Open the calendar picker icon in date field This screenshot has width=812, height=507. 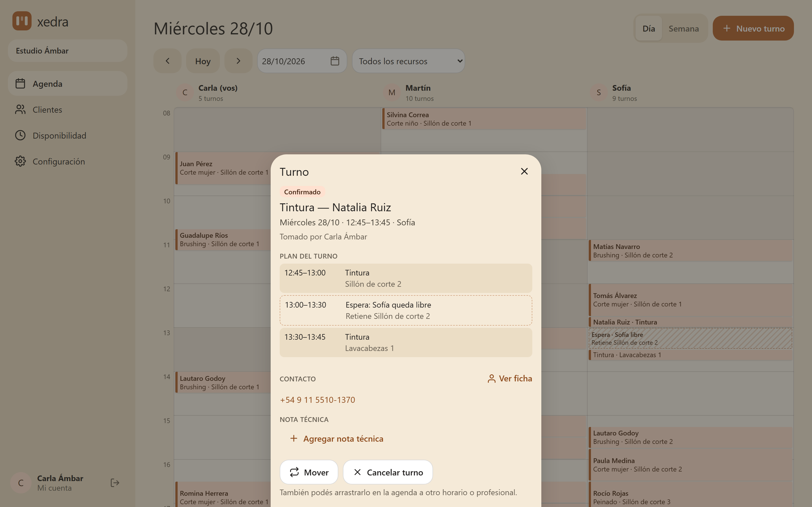pyautogui.click(x=335, y=61)
